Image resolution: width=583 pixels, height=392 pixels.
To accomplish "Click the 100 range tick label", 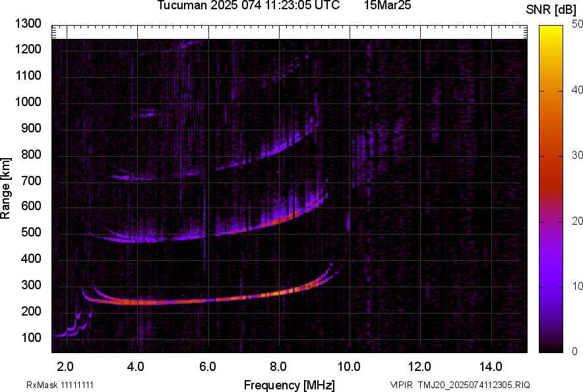I will click(33, 338).
